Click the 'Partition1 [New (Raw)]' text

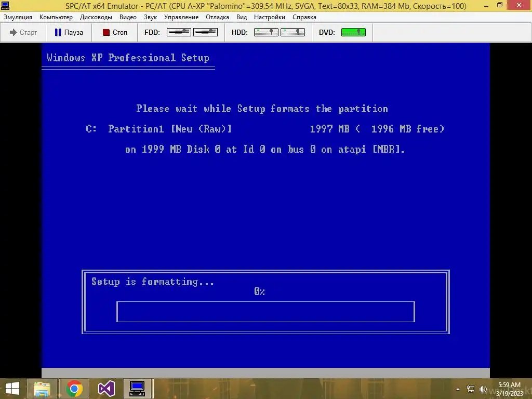pyautogui.click(x=170, y=129)
